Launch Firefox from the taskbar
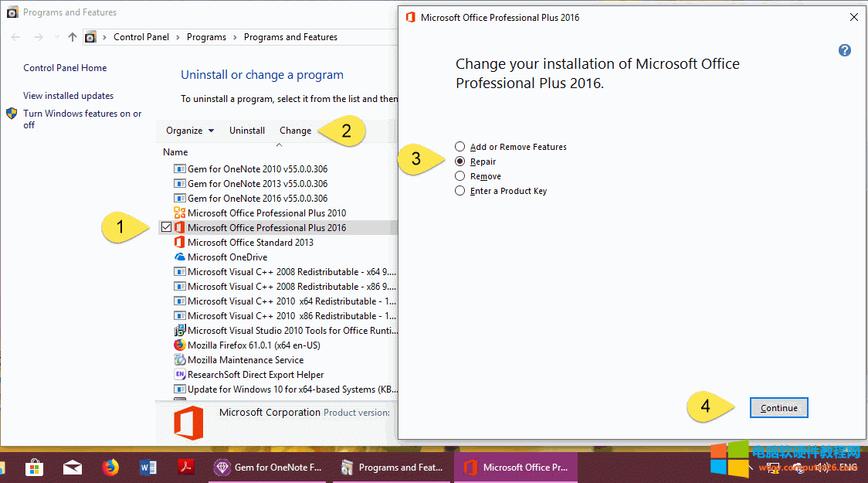Image resolution: width=868 pixels, height=483 pixels. pos(110,467)
